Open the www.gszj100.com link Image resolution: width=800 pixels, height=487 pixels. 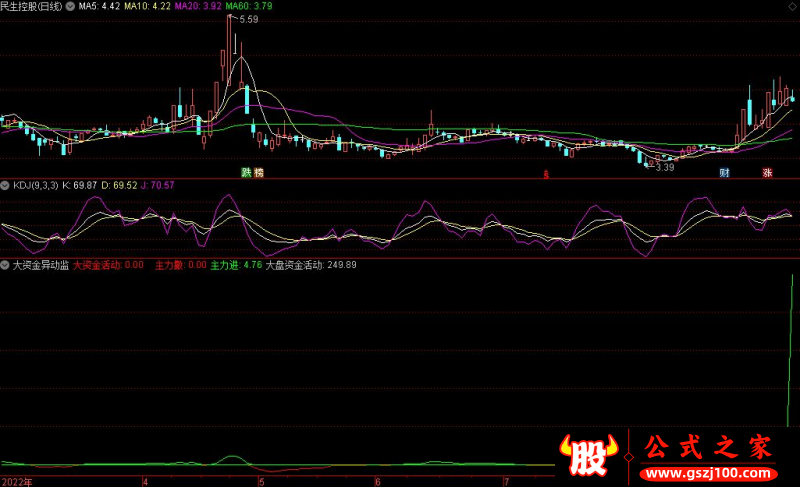click(x=708, y=474)
